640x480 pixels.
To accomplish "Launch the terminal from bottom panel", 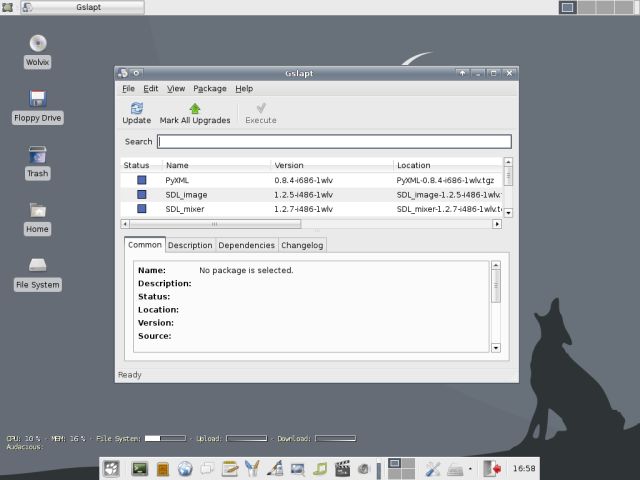I will coord(140,469).
